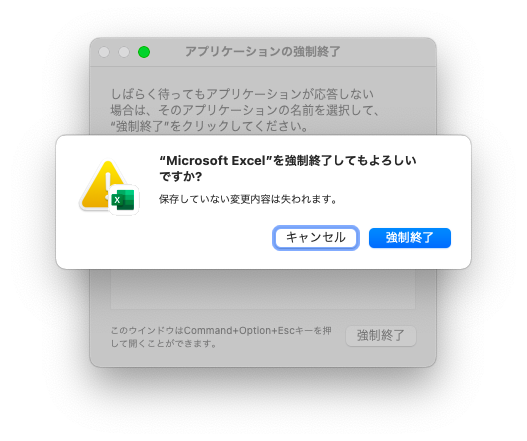Screen dimensions: 527x441
Task: Click the Microsoft Excel app icon badge
Action: [123, 200]
